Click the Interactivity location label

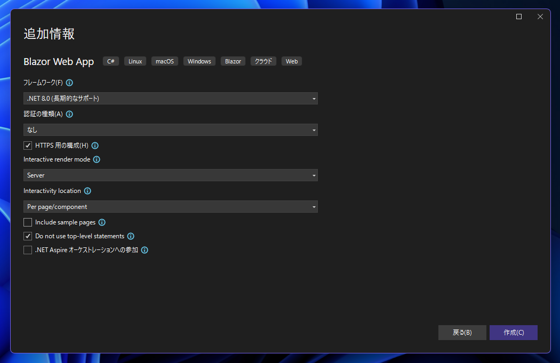52,191
